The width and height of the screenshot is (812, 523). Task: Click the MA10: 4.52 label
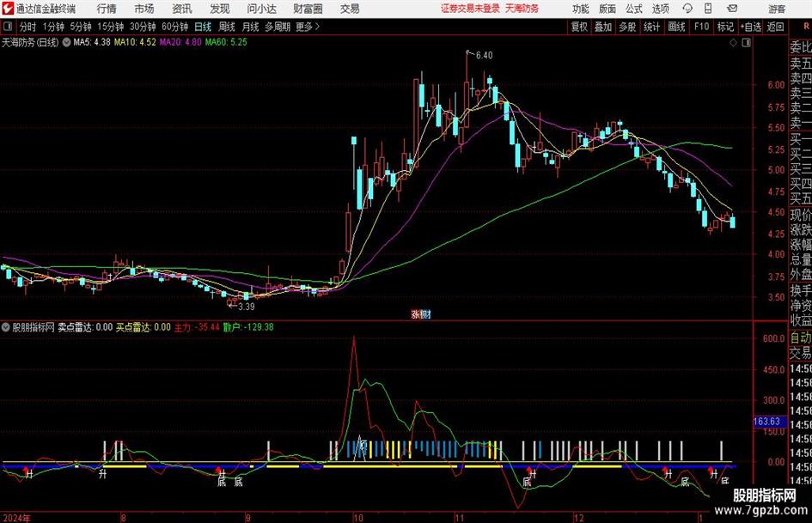pyautogui.click(x=135, y=42)
